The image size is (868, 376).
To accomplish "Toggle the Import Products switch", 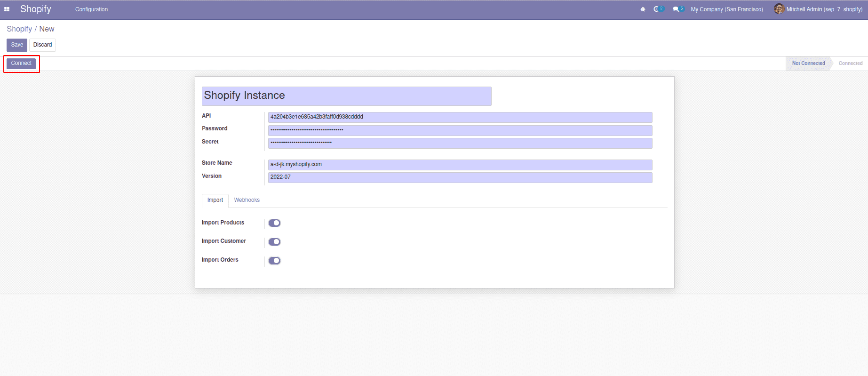I will [x=274, y=223].
